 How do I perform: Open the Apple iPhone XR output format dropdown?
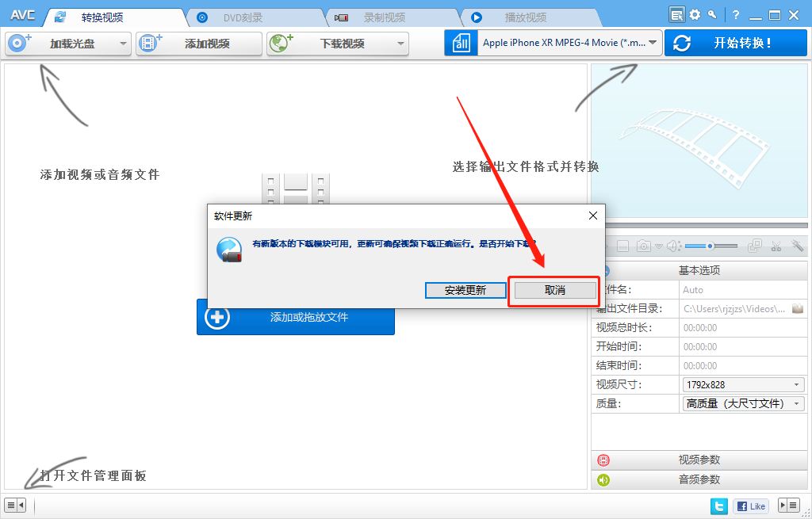point(569,43)
